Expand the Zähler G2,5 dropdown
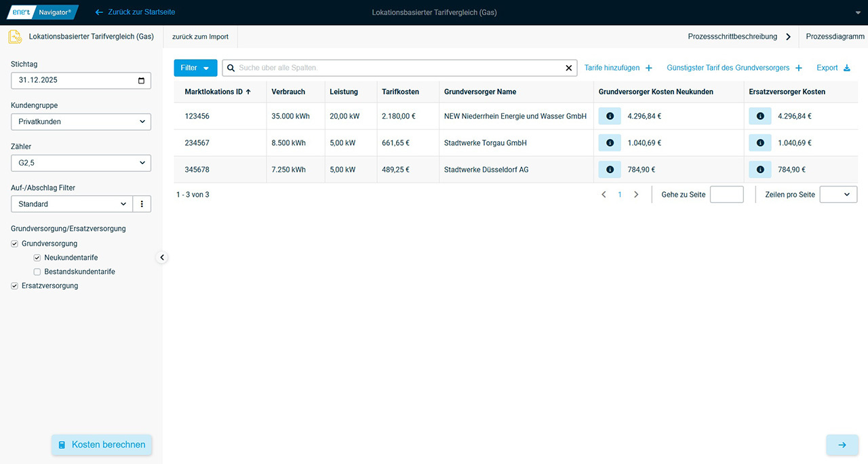 pos(81,163)
